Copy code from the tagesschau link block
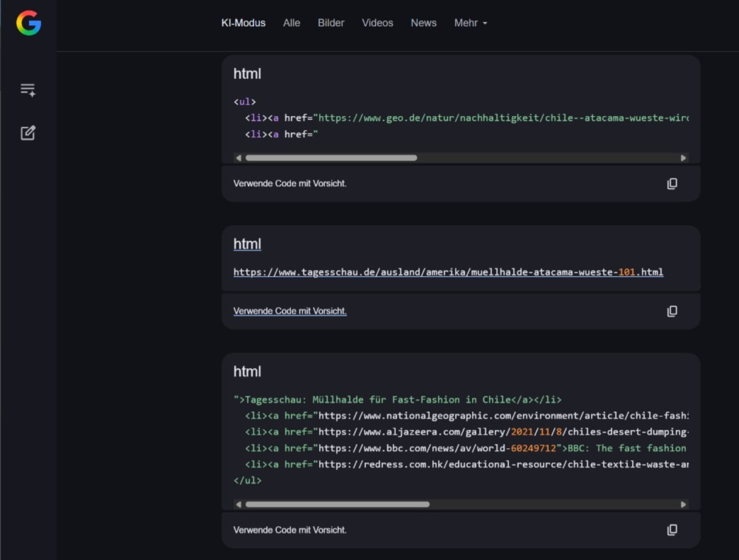 672,311
